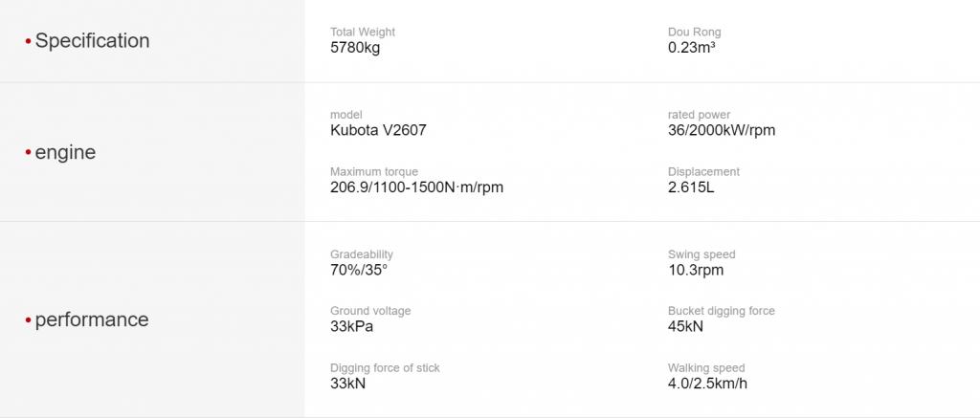This screenshot has width=980, height=418.
Task: Click the rated power value 36/2000kW/rpm
Action: 722,131
